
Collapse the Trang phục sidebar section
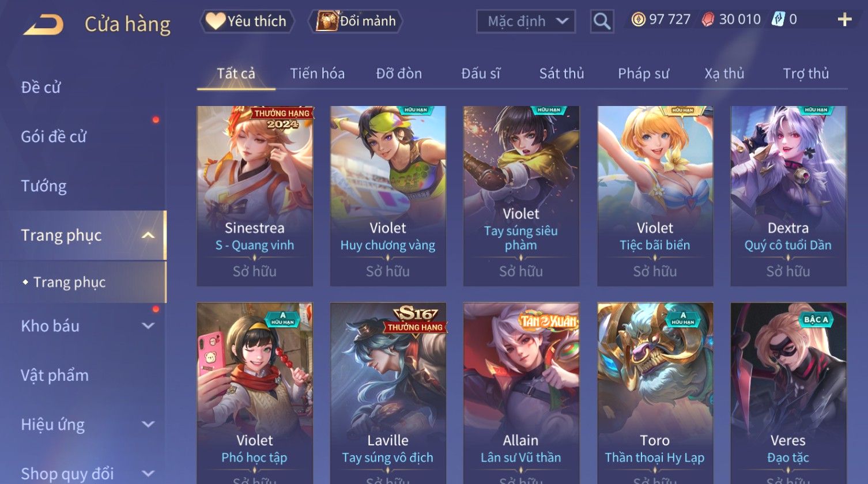pos(148,235)
